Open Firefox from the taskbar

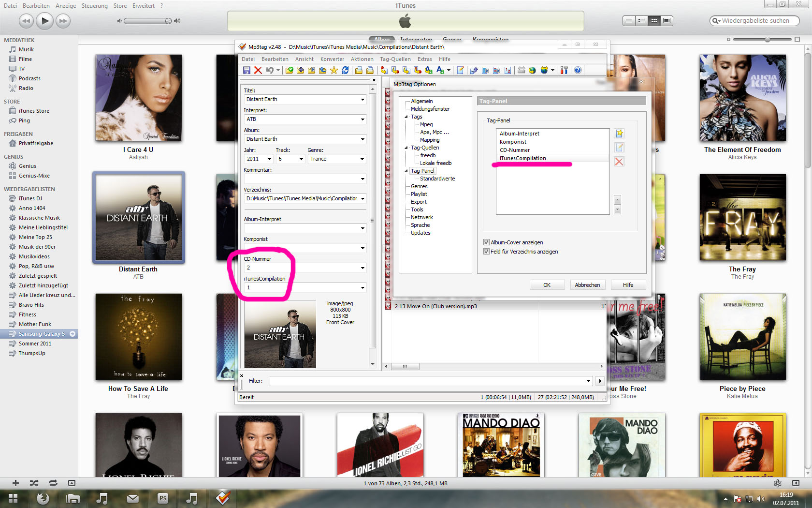tap(43, 498)
